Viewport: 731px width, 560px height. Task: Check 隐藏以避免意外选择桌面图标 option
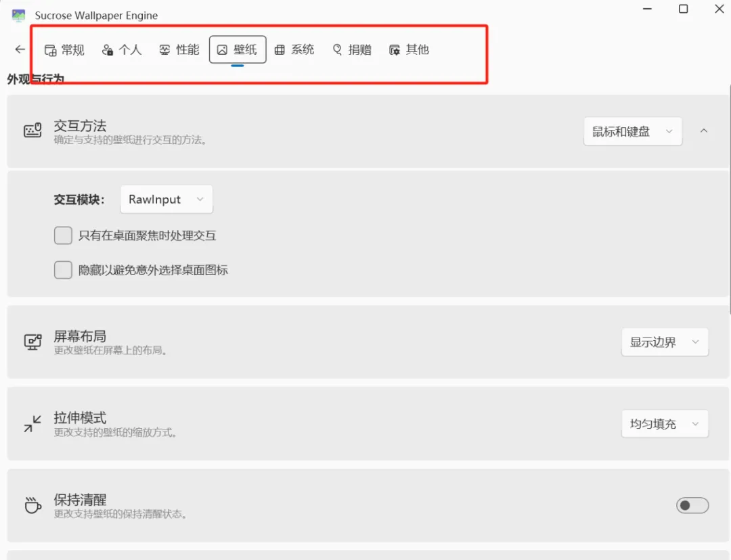coord(63,270)
